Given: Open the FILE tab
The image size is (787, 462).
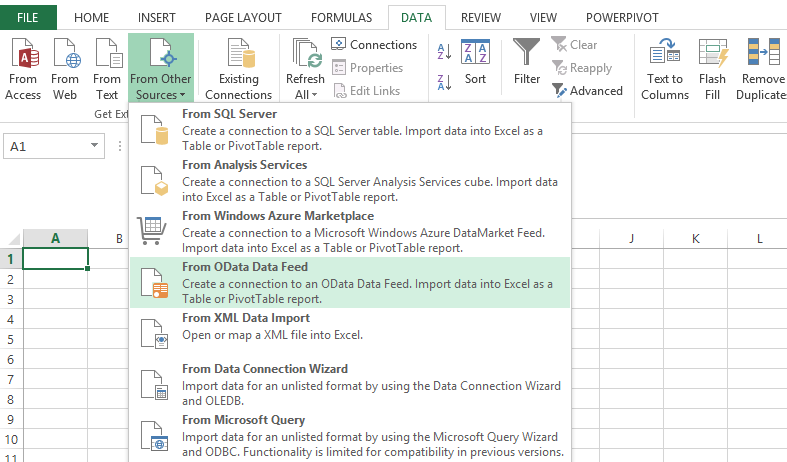Looking at the screenshot, I should 28,18.
